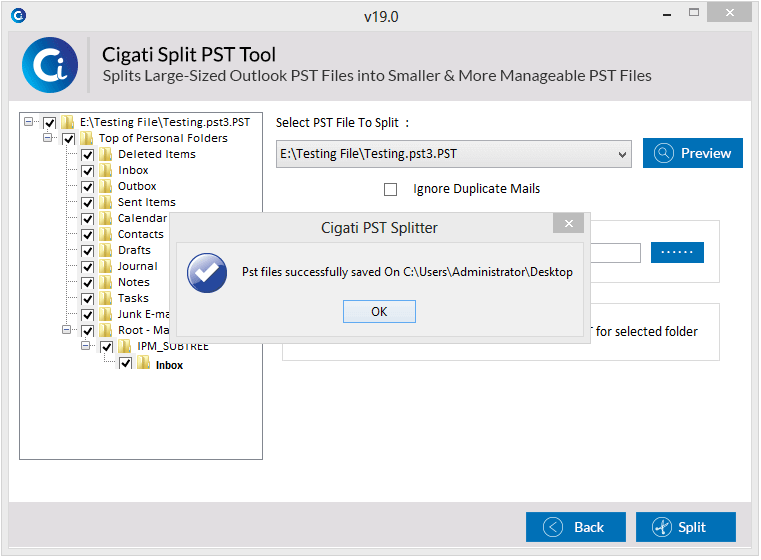The image size is (761, 560).
Task: Select the bold Inbox tree label
Action: tap(169, 365)
